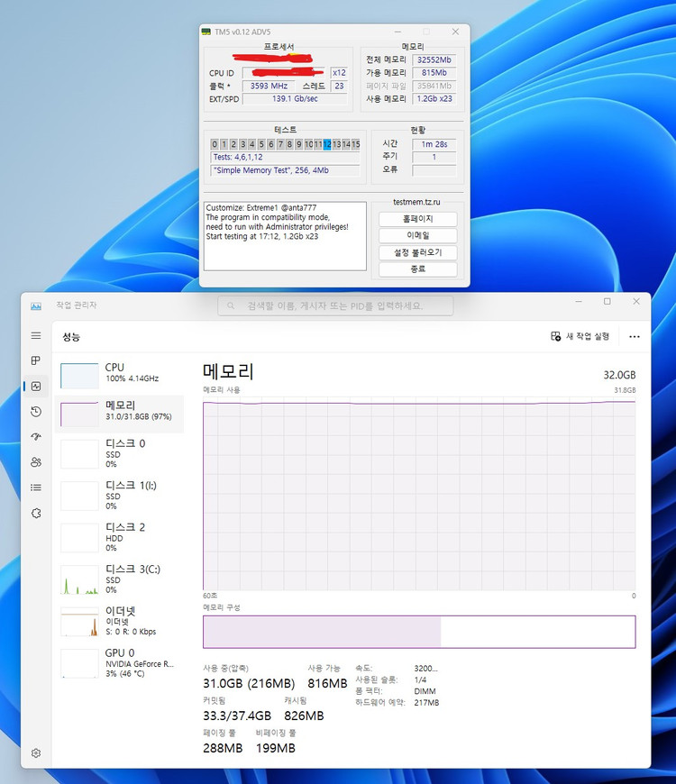The width and height of the screenshot is (676, 784).
Task: Select 디스크 1(I:) entry
Action: click(120, 496)
